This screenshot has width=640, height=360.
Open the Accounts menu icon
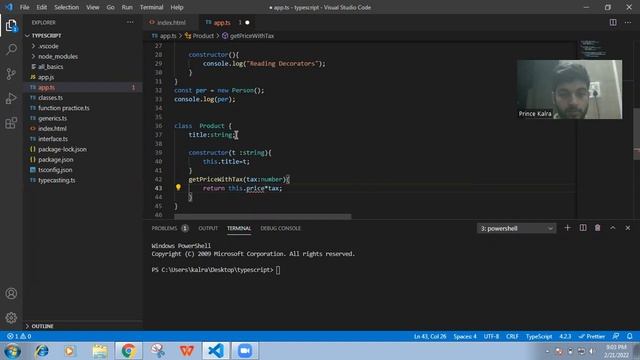click(x=11, y=293)
